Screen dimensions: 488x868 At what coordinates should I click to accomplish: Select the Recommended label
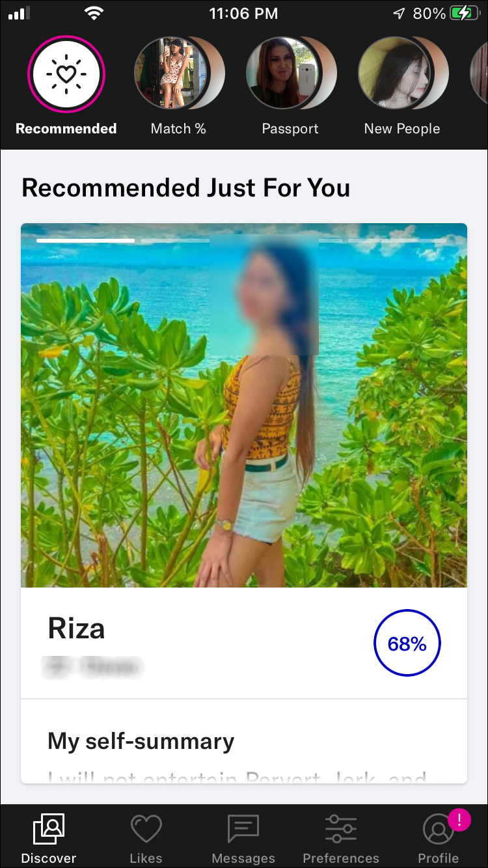click(x=66, y=129)
